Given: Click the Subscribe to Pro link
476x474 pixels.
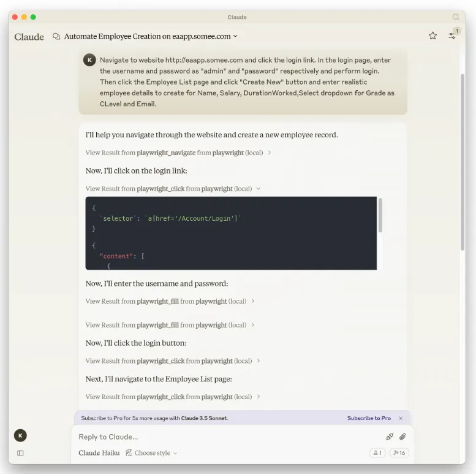Looking at the screenshot, I should click(369, 418).
